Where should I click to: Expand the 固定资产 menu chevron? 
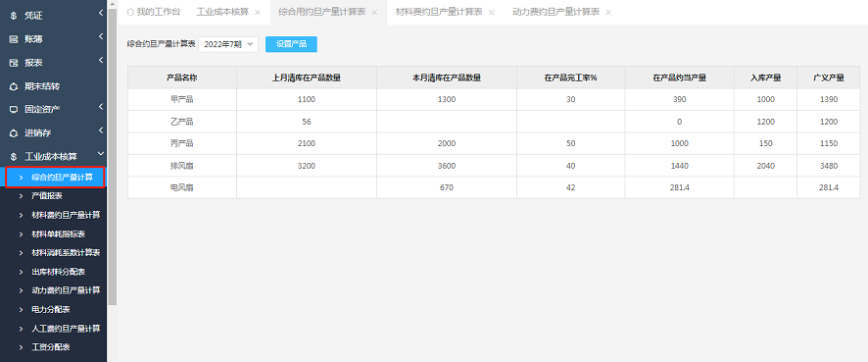tap(101, 106)
